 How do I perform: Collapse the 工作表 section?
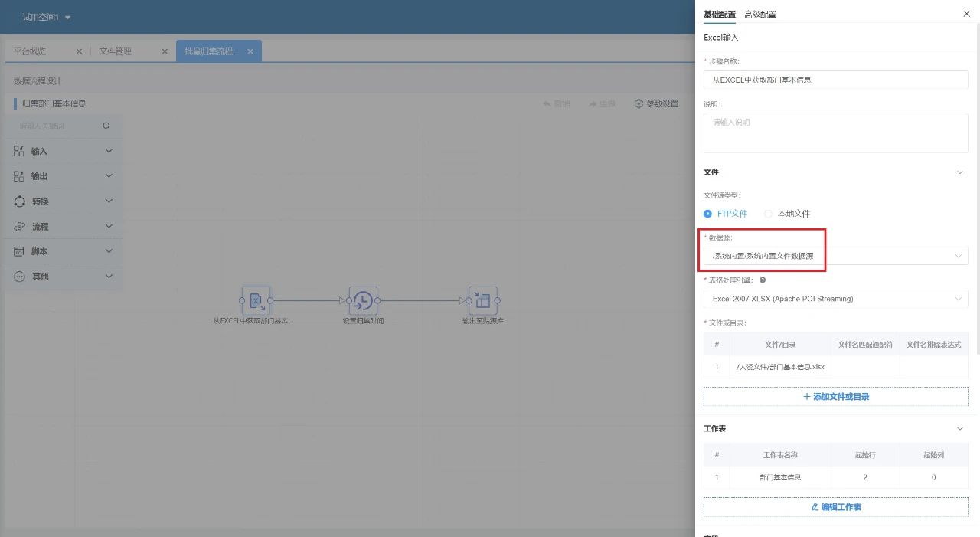960,429
